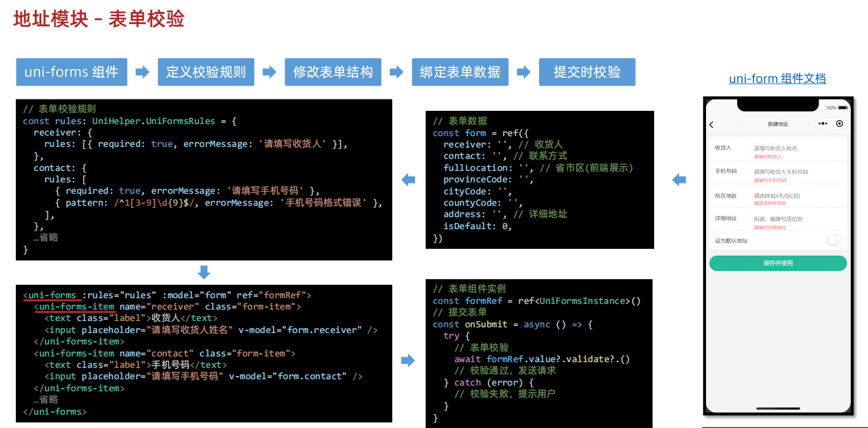Click the 'const rules: UniHelper.UniFormsRules' line
This screenshot has height=428, width=868.
pyautogui.click(x=130, y=120)
